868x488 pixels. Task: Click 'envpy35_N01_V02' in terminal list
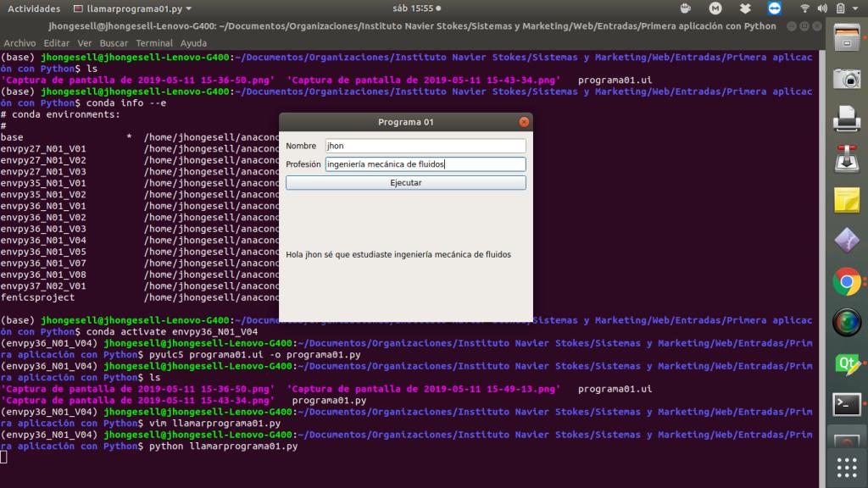(x=43, y=195)
